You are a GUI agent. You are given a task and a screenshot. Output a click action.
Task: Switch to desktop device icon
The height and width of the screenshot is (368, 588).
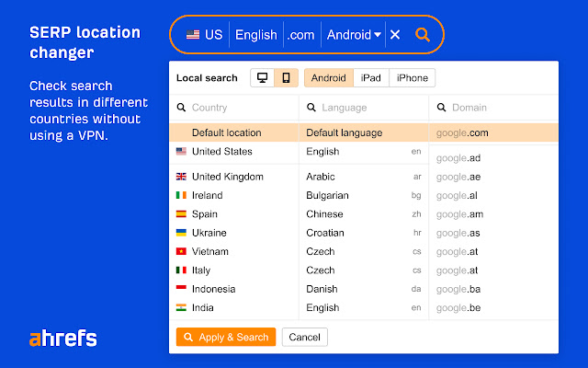point(262,77)
